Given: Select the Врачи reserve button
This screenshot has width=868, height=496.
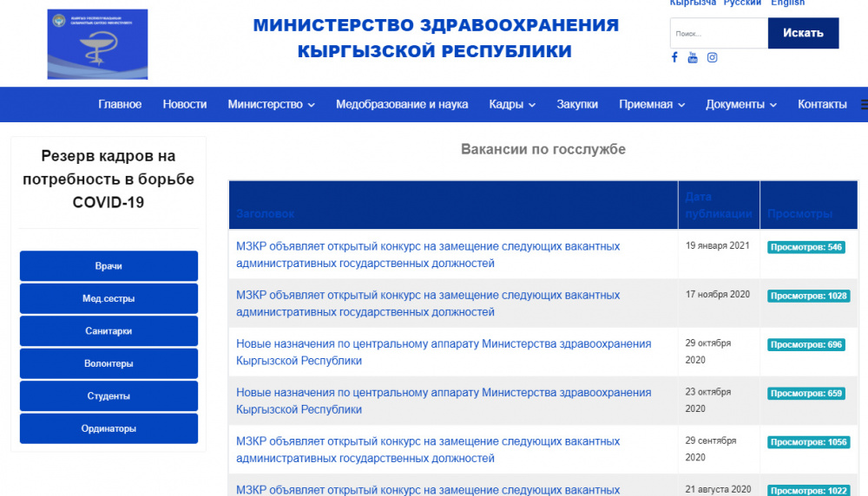Looking at the screenshot, I should pos(108,266).
